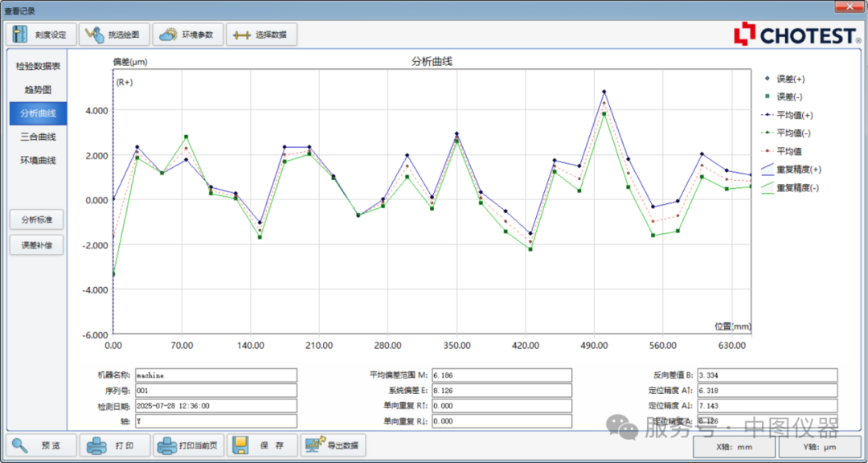Click the 误差补偿 button
Viewport: 868px width, 463px height.
tap(37, 245)
